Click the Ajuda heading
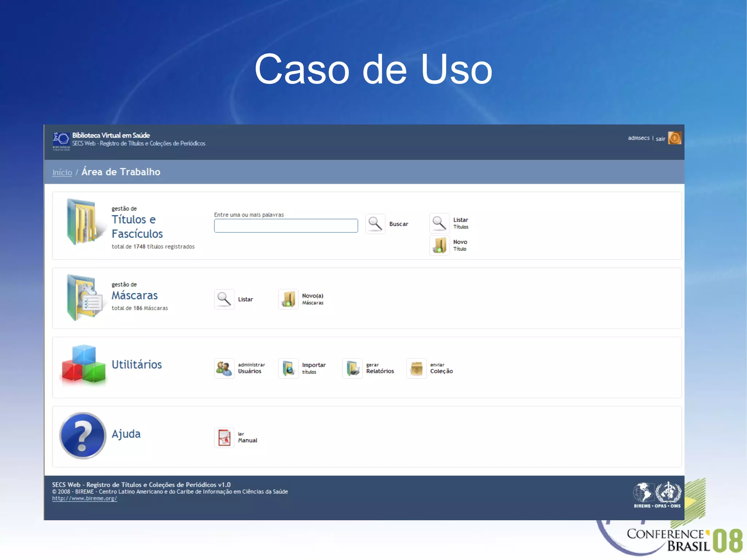This screenshot has width=747, height=560. coord(126,434)
